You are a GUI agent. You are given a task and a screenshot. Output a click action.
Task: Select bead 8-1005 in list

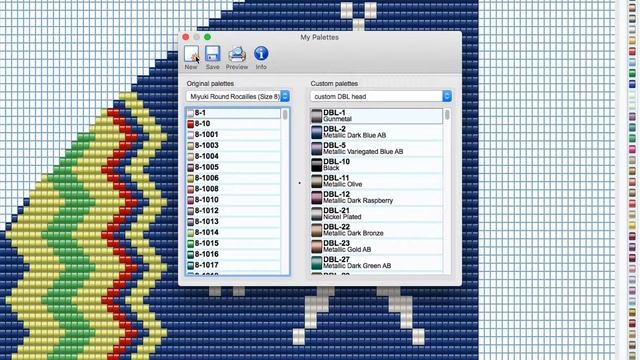[233, 167]
